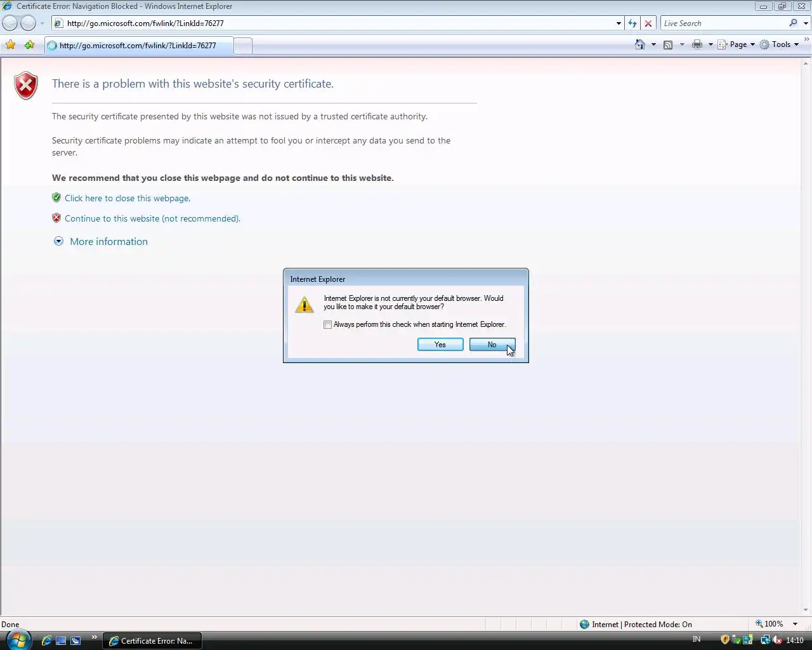Image resolution: width=812 pixels, height=650 pixels.
Task: Click the Switch between windows icon
Action: 75,640
